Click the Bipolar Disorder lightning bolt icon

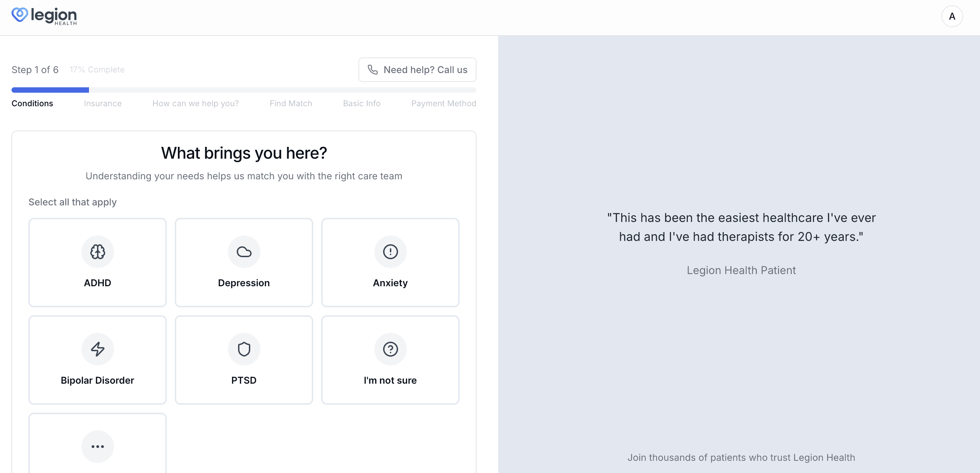point(97,349)
